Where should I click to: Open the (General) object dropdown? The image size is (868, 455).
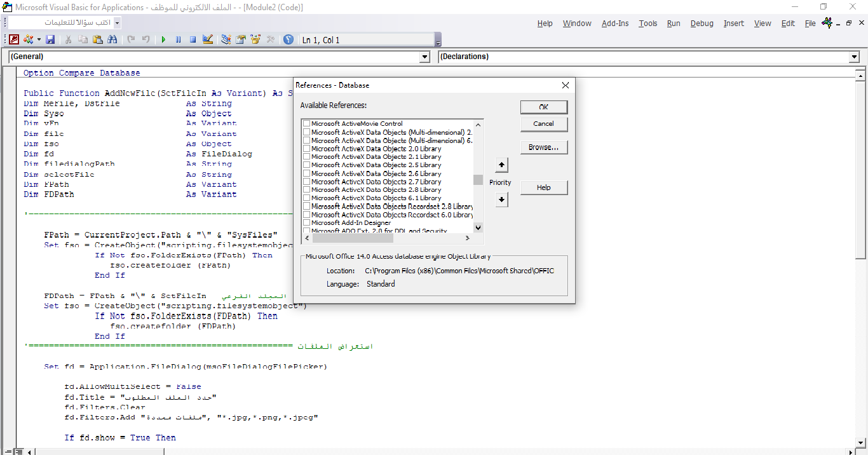424,57
